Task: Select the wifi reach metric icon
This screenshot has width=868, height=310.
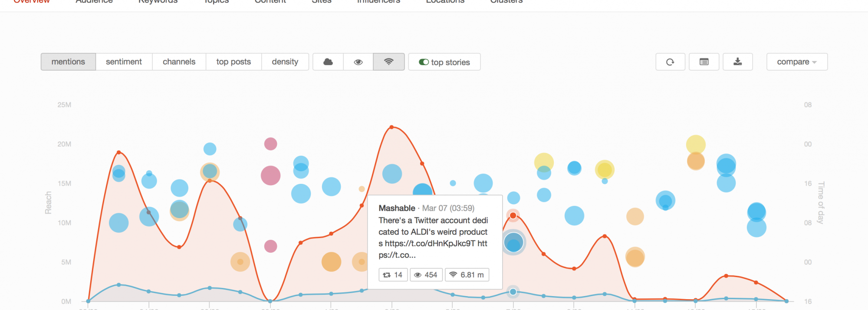Action: 389,62
